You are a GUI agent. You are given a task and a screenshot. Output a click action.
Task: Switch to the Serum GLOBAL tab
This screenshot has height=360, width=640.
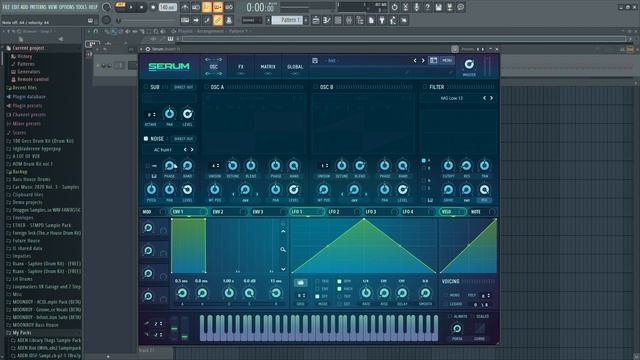pyautogui.click(x=295, y=67)
